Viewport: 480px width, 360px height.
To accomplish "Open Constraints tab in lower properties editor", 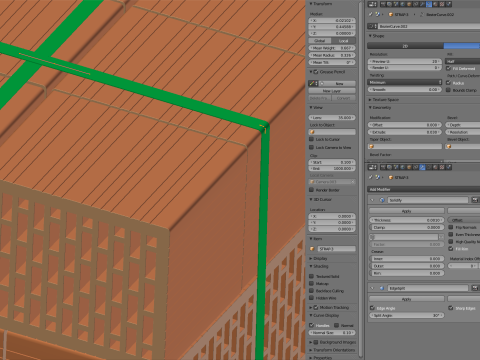I will 416,167.
